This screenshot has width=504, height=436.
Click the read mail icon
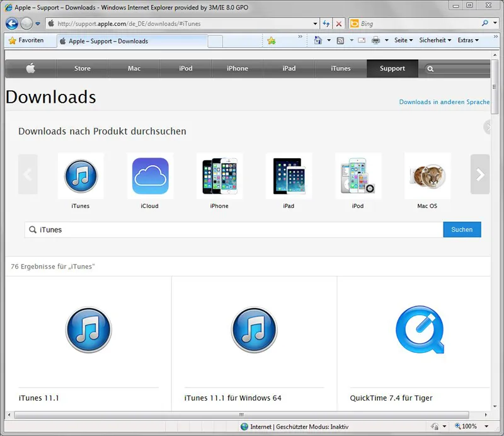point(362,40)
